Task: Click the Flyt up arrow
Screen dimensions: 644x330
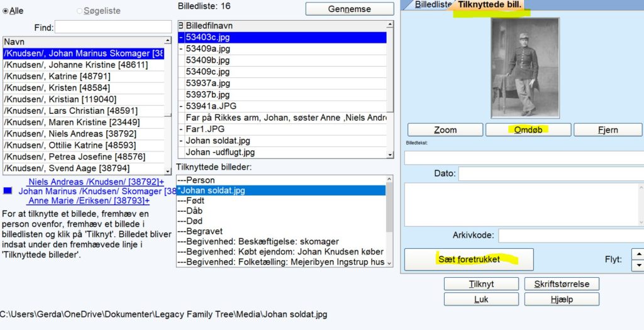Action: pyautogui.click(x=638, y=254)
